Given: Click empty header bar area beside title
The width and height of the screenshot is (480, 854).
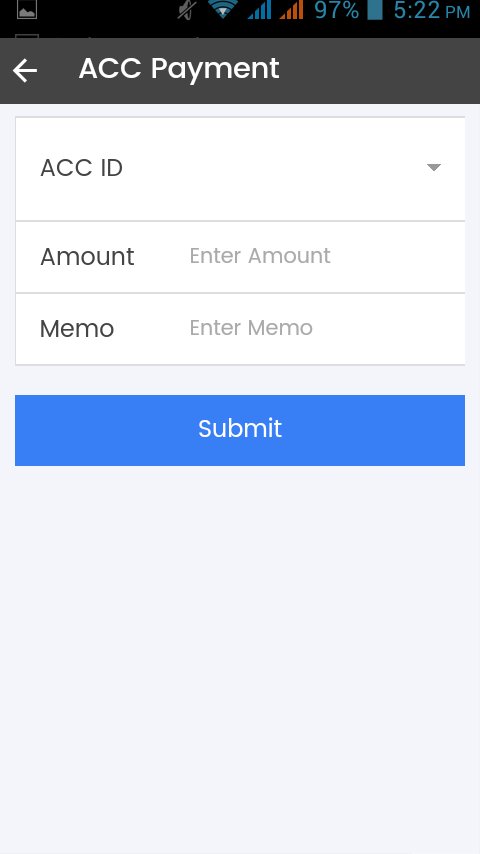Looking at the screenshot, I should click(x=381, y=71).
